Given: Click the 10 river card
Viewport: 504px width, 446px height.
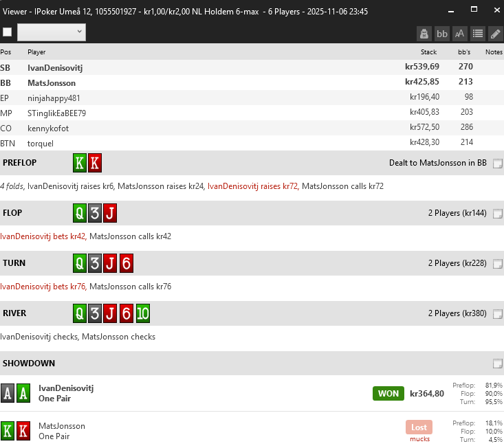Looking at the screenshot, I should point(143,313).
